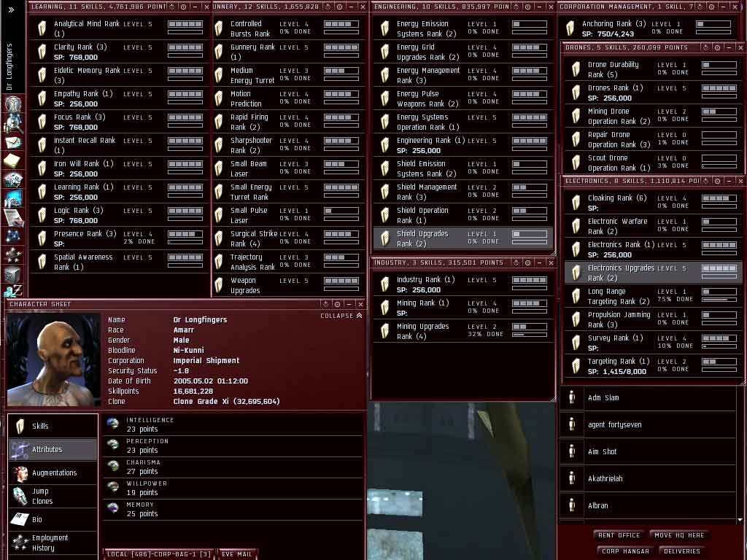747x560 pixels.
Task: Click the Mining Upgrades skill book icon
Action: click(385, 331)
